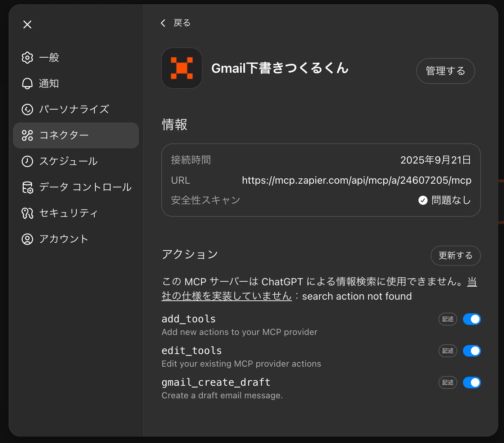Toggle the gmail_create_draft action switch
The height and width of the screenshot is (443, 504).
pyautogui.click(x=472, y=382)
